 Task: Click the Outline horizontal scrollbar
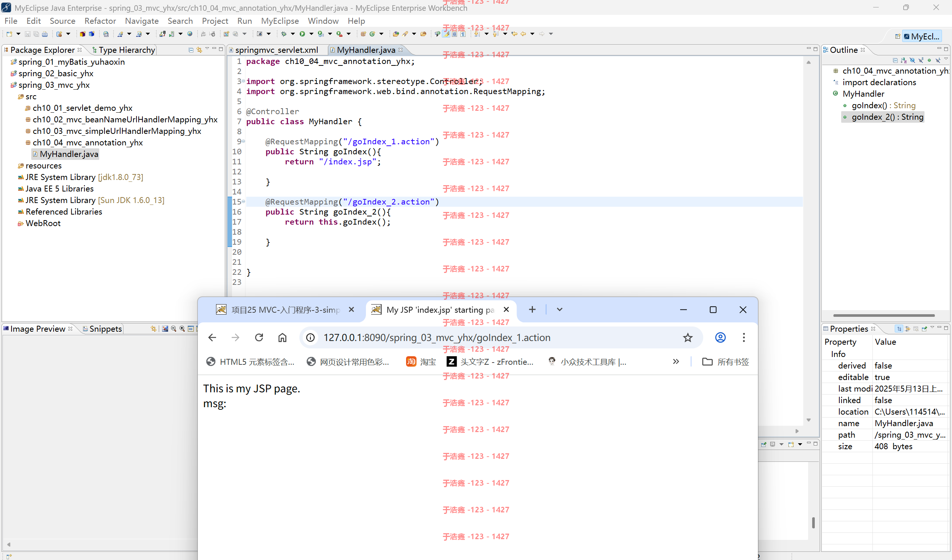tap(884, 315)
